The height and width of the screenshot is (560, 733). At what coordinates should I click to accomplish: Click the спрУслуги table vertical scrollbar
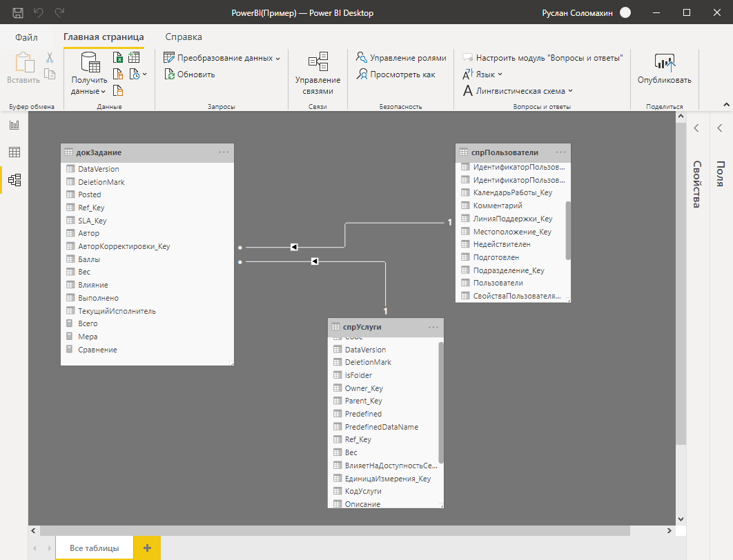coord(441,401)
